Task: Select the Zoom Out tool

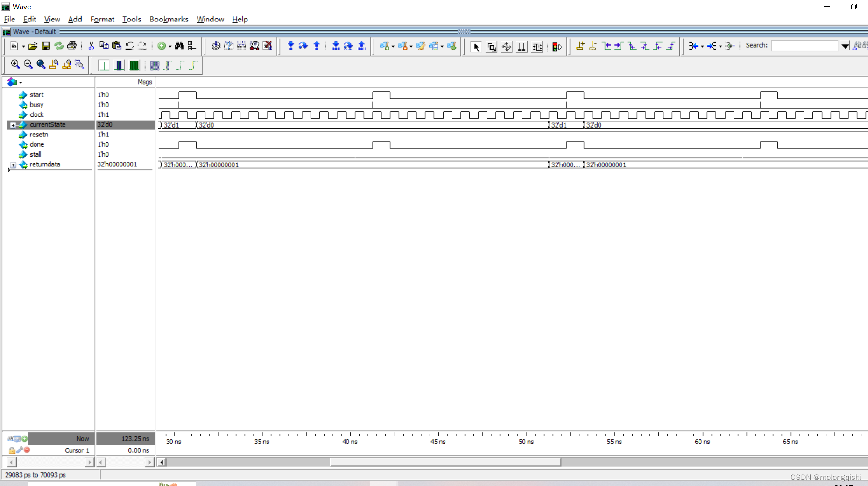Action: click(x=28, y=65)
